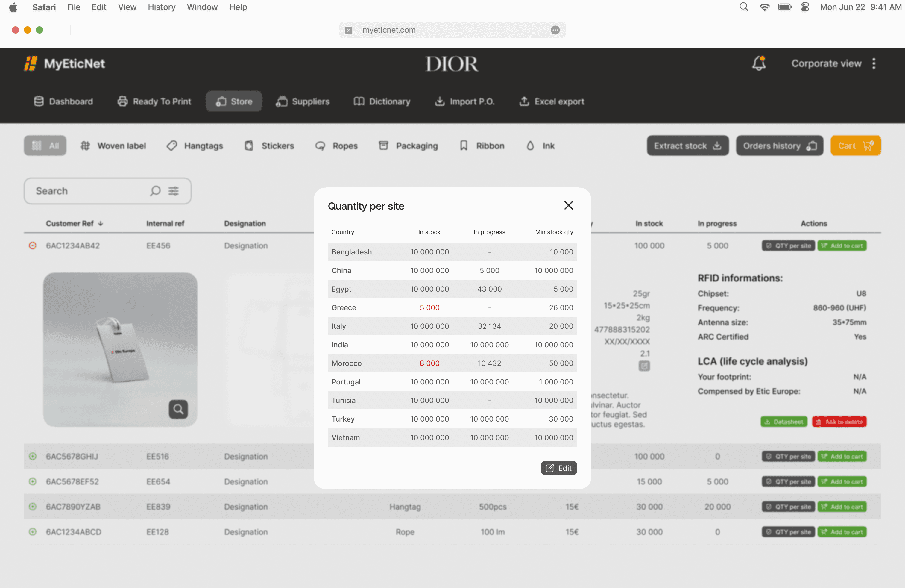
Task: Expand the 6AC7890YZAB row
Action: (33, 507)
